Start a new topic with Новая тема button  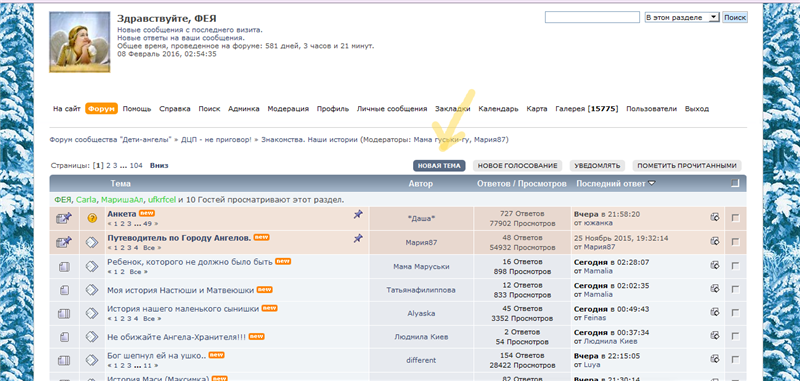[439, 166]
